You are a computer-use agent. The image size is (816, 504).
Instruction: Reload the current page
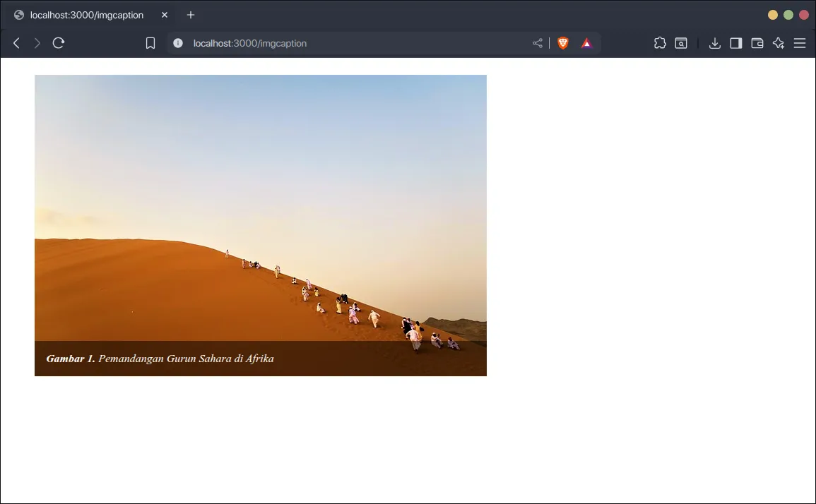58,42
